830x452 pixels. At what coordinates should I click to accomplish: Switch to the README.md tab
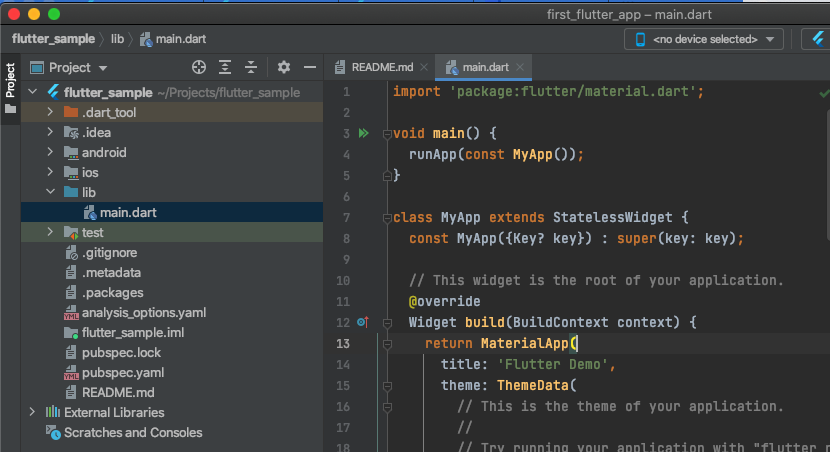coord(382,67)
